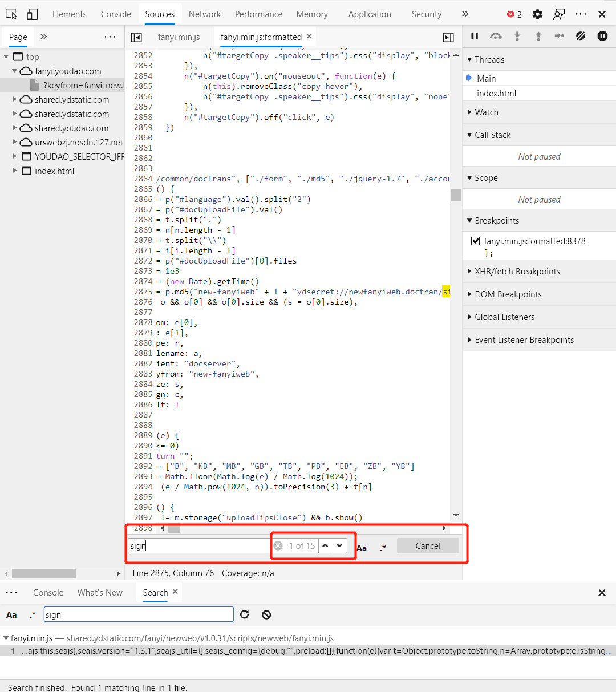The width and height of the screenshot is (616, 692).
Task: Open the navigator pane three-dot menu
Action: [x=110, y=37]
